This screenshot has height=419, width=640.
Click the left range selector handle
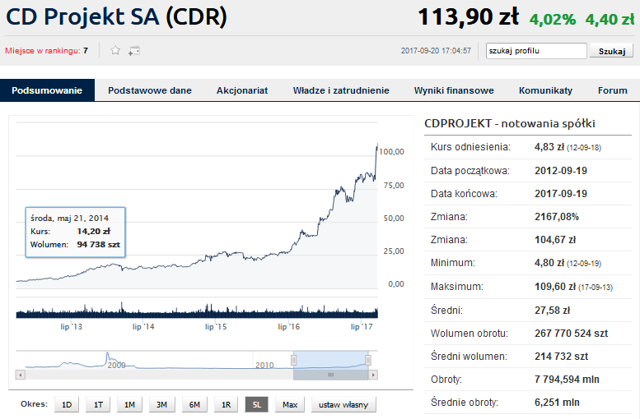294,360
